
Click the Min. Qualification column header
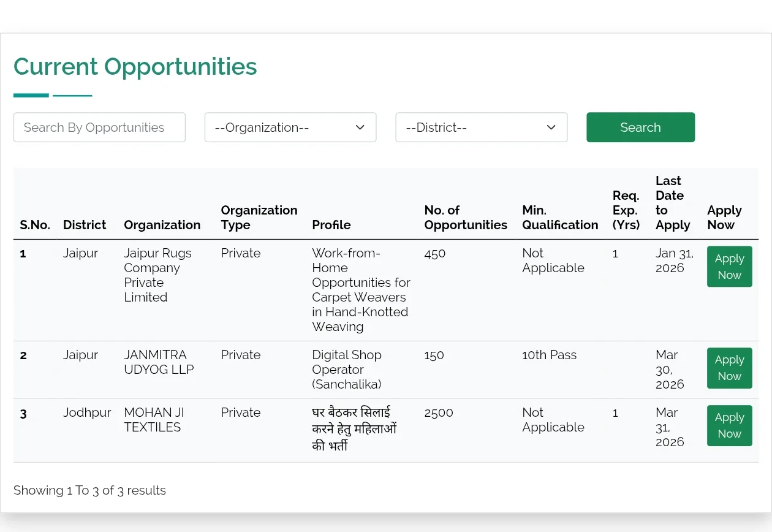tap(559, 218)
